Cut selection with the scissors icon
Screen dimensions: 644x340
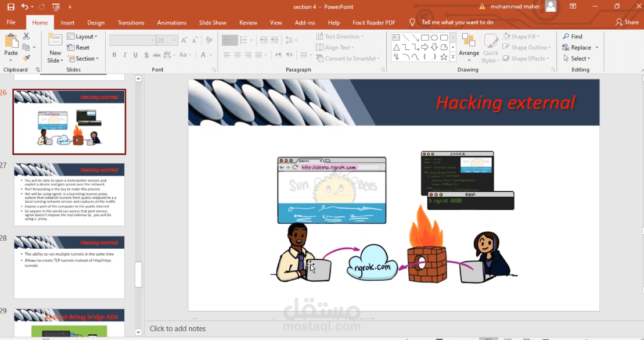pos(26,36)
